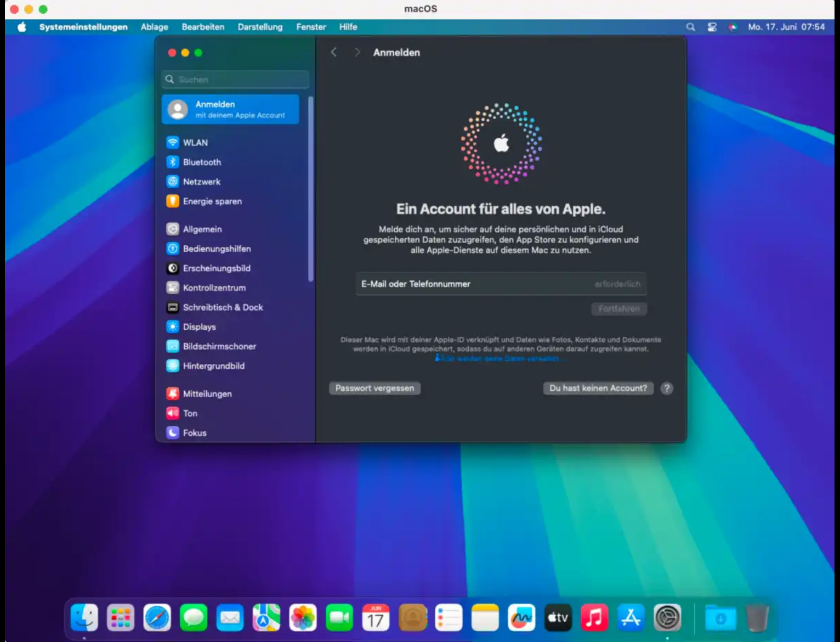840x642 pixels.
Task: Open the Fenster menu
Action: pyautogui.click(x=311, y=27)
